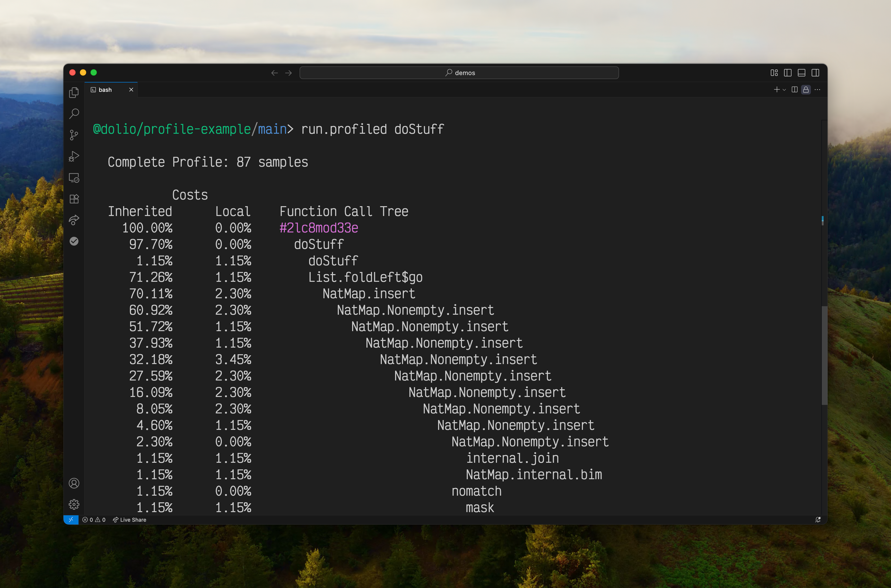This screenshot has height=588, width=891.
Task: Split the terminal pane
Action: (x=794, y=90)
